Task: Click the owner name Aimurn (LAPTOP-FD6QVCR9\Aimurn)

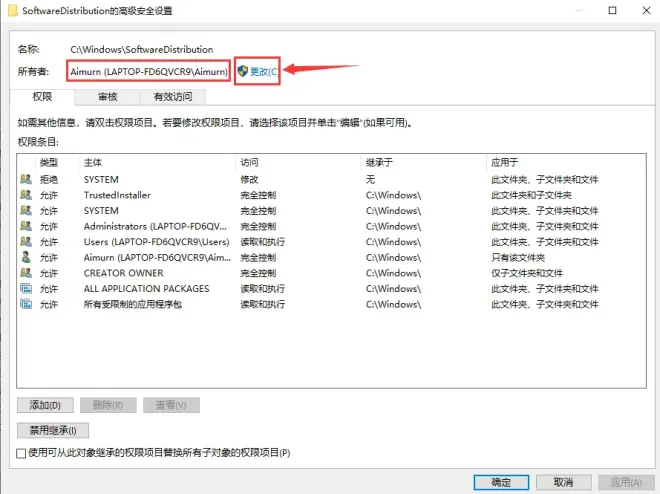Action: click(x=149, y=72)
